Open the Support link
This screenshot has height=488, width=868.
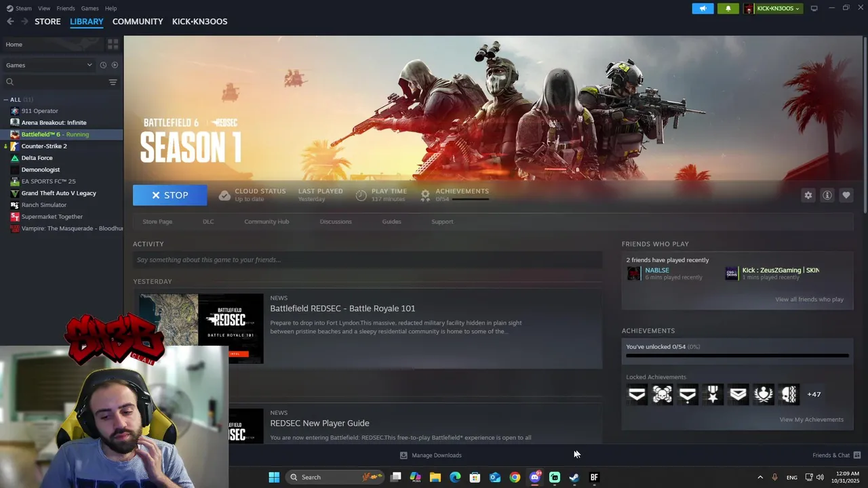[442, 222]
